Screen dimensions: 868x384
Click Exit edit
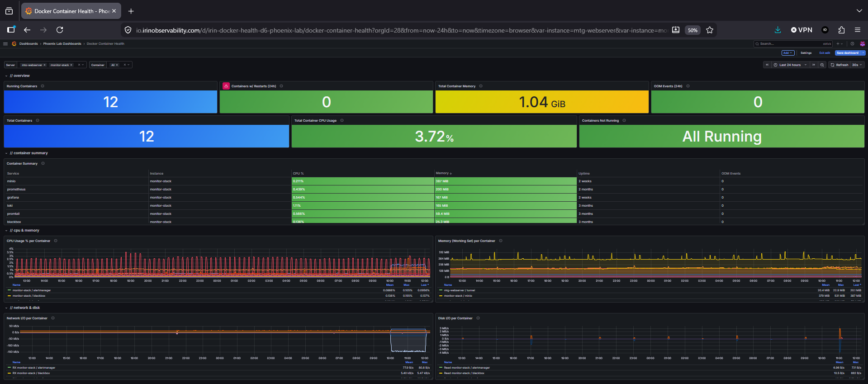click(x=825, y=53)
